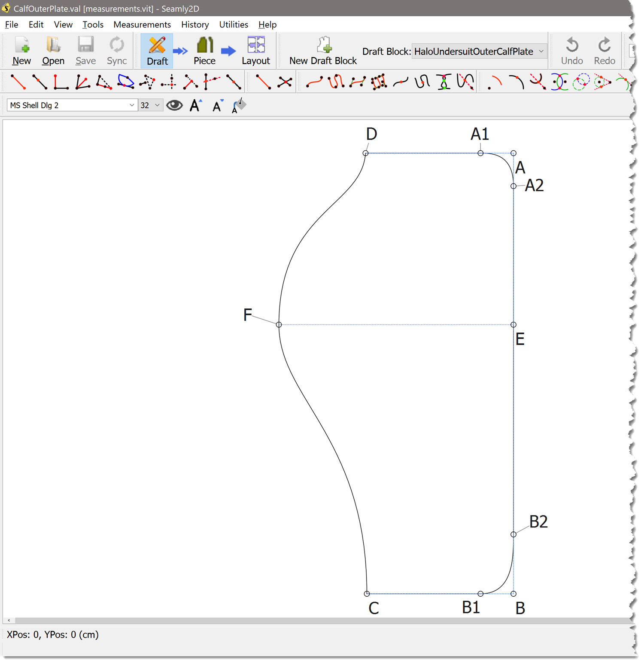The image size is (644, 662).
Task: Select the Point on Perpendicular tool
Action: 61,82
